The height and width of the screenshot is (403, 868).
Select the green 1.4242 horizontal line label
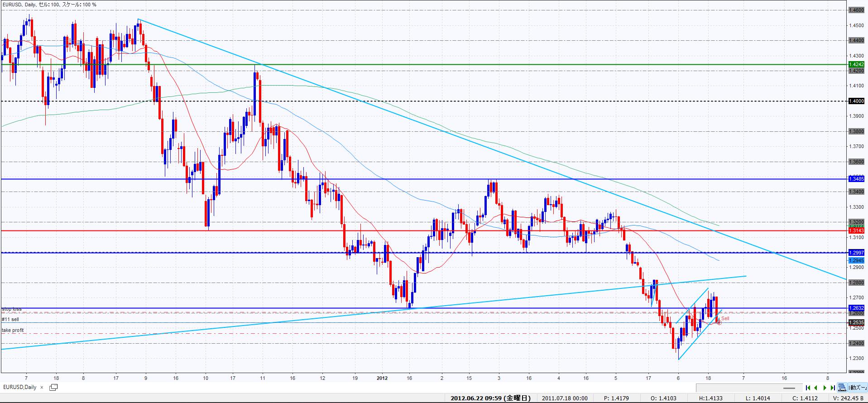(857, 65)
